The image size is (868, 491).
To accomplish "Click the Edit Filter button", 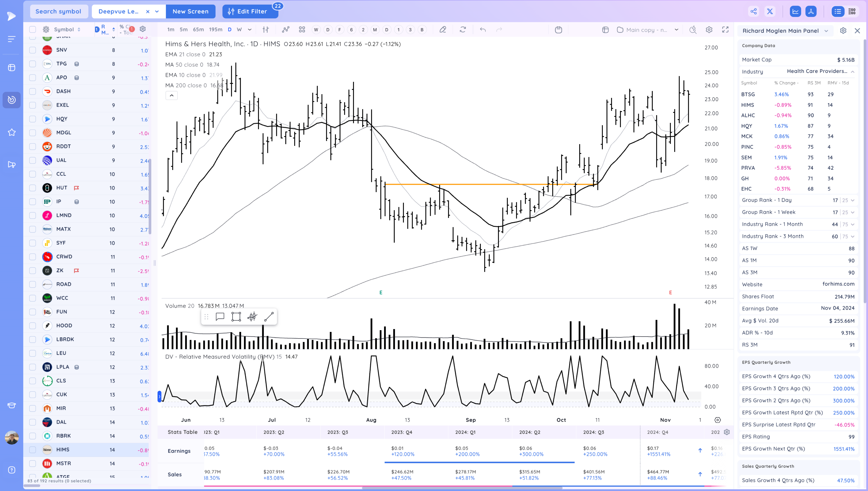I will click(x=250, y=12).
